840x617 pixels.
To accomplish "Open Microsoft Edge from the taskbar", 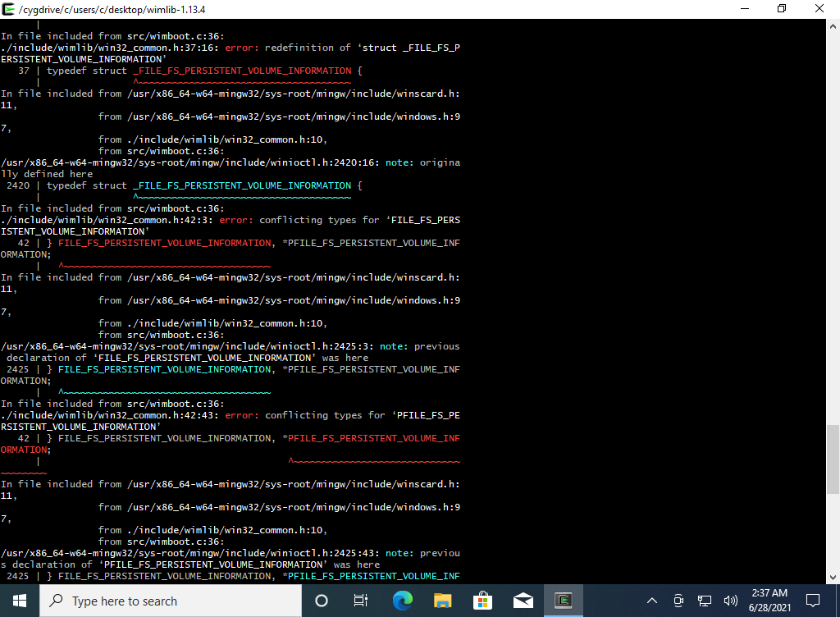I will [x=401, y=601].
